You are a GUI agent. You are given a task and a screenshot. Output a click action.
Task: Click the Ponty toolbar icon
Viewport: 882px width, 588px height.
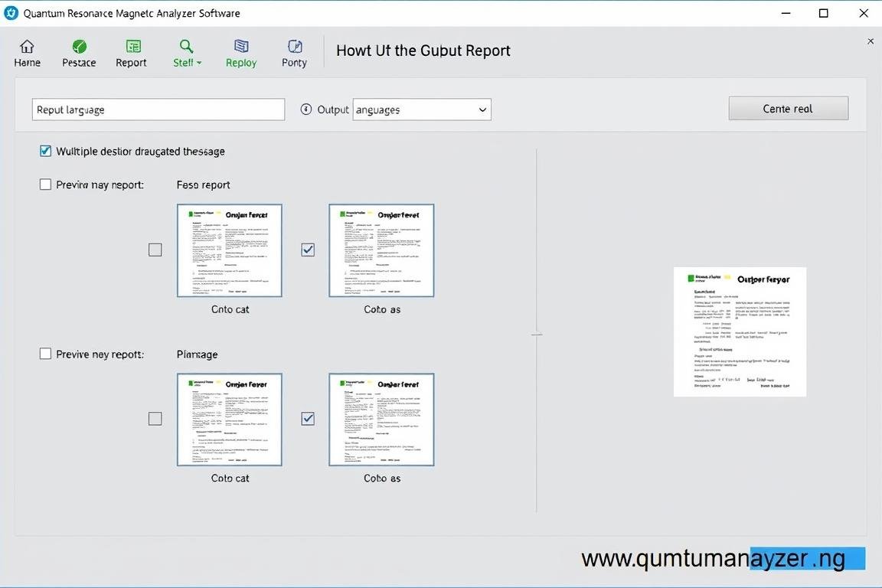pyautogui.click(x=294, y=47)
